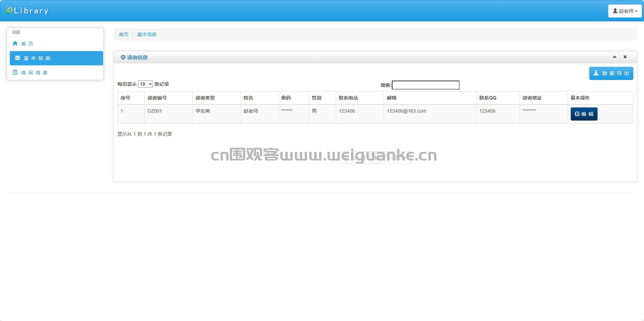Sort by the 联系电话 column header
Image resolution: width=644 pixels, height=321 pixels.
[360, 98]
